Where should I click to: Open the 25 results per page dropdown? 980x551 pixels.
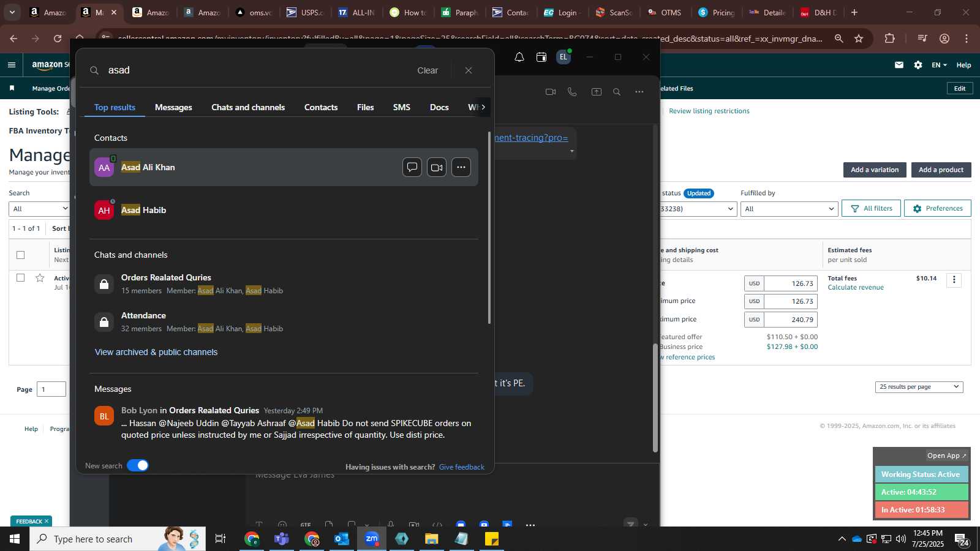tap(919, 387)
